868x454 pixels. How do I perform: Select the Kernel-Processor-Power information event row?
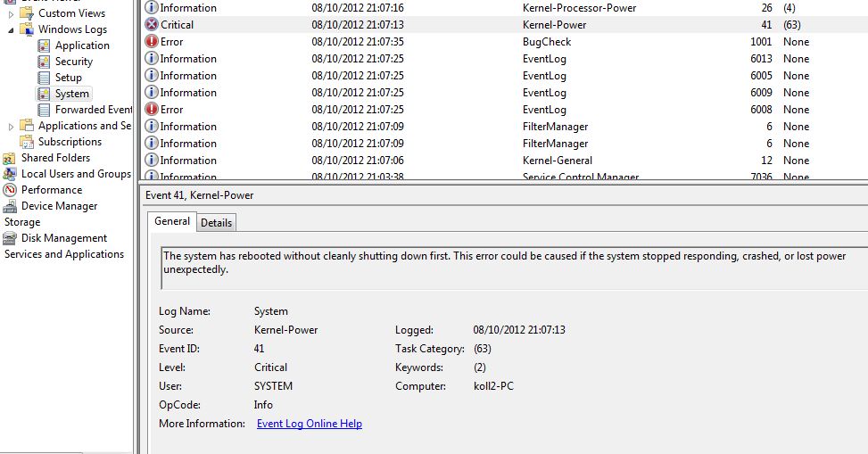pos(446,8)
